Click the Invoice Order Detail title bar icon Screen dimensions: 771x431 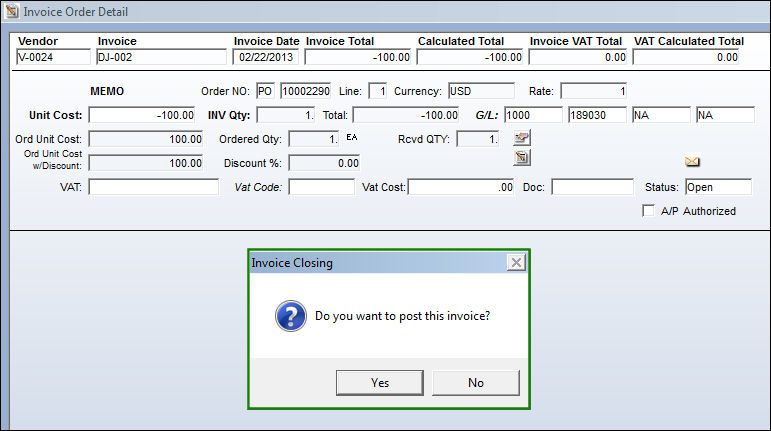(x=12, y=11)
